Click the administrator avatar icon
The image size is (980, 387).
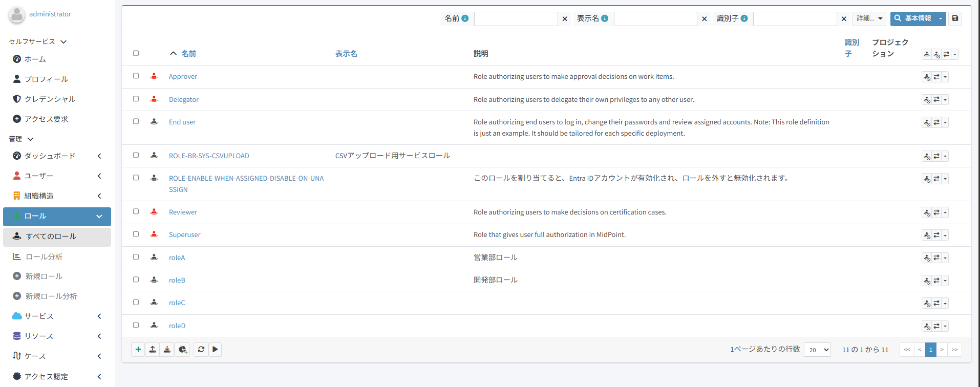[17, 15]
